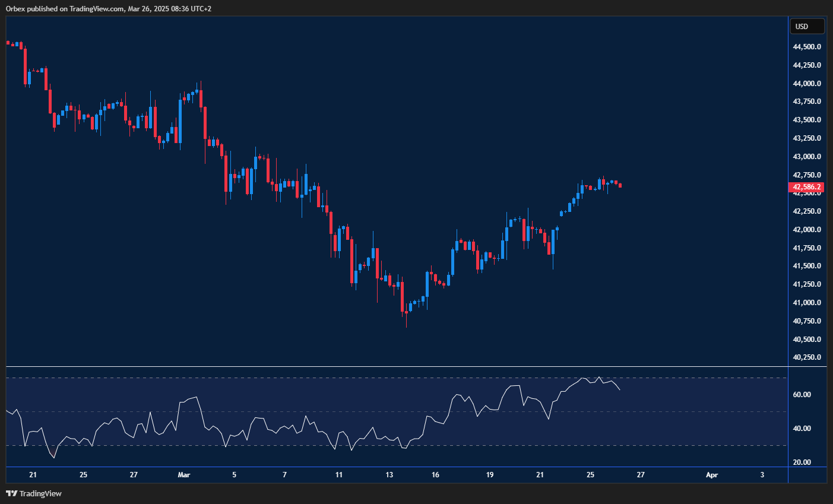Select the Mar label on the date axis

[183, 475]
